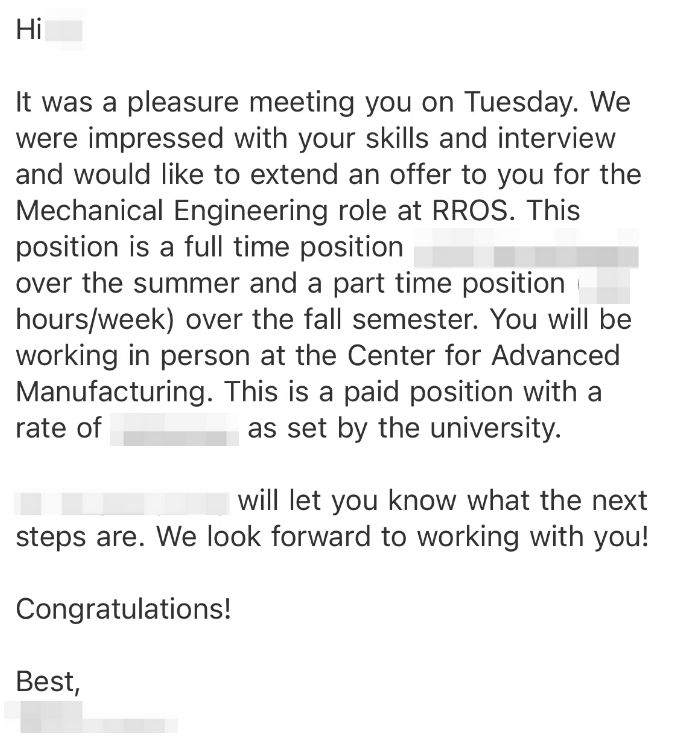Click the Congratulations! line

[x=123, y=610]
